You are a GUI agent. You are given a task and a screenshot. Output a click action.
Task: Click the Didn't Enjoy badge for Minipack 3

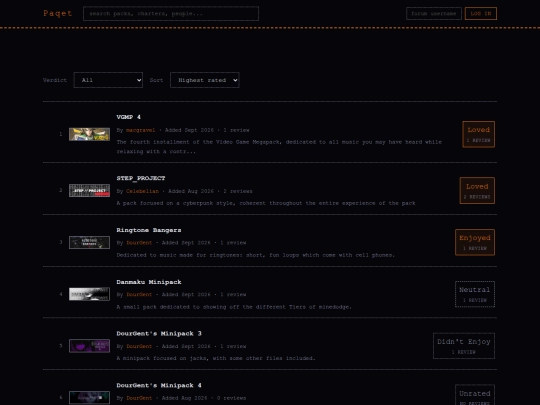click(x=464, y=346)
